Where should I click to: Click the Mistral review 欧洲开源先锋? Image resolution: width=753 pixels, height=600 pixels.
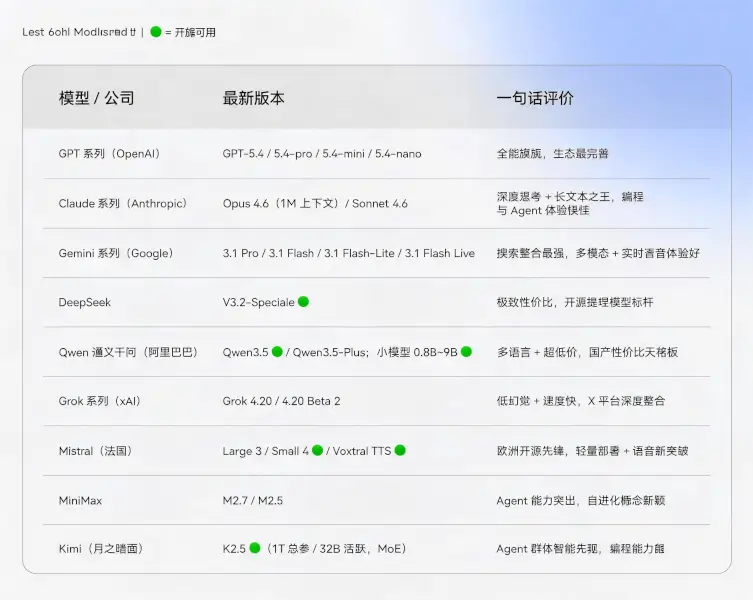[x=593, y=451]
